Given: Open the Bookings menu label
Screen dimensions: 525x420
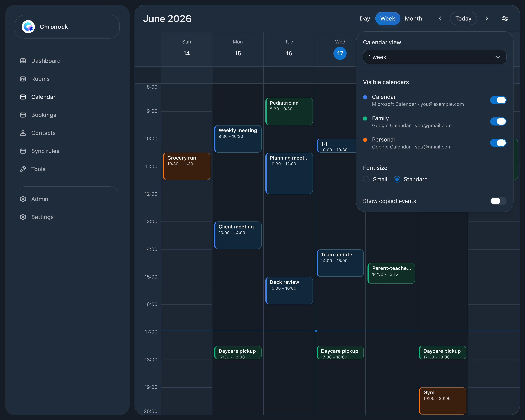Looking at the screenshot, I should click(x=44, y=115).
